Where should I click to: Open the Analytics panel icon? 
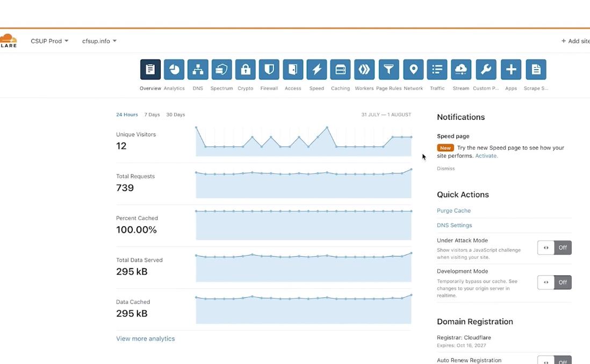click(x=174, y=69)
